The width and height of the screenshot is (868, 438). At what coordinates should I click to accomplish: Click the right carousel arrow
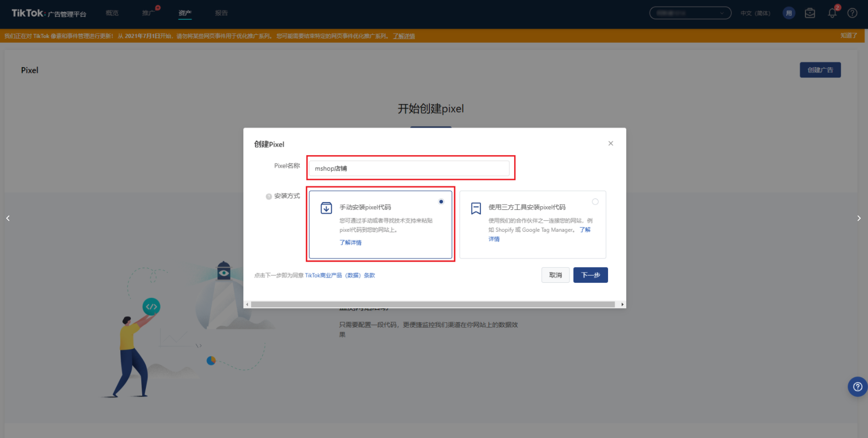click(x=859, y=218)
